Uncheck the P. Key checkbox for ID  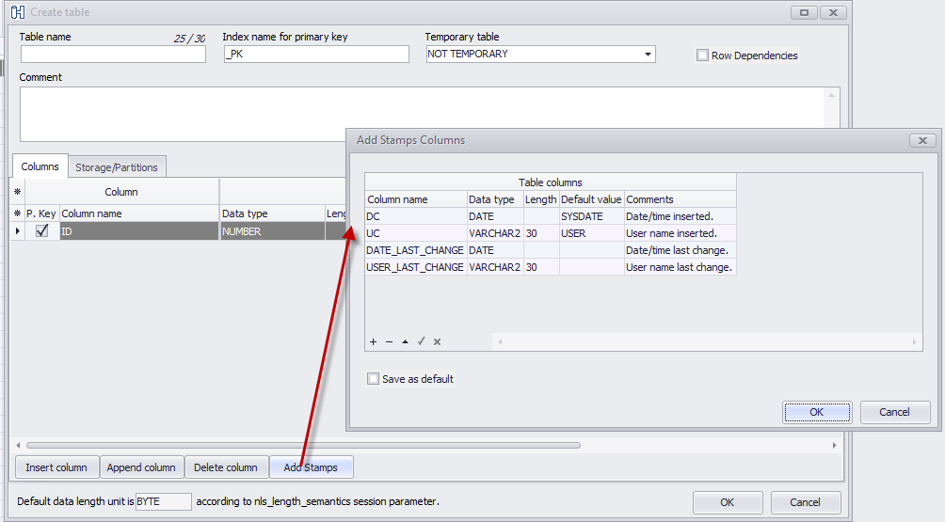[42, 231]
